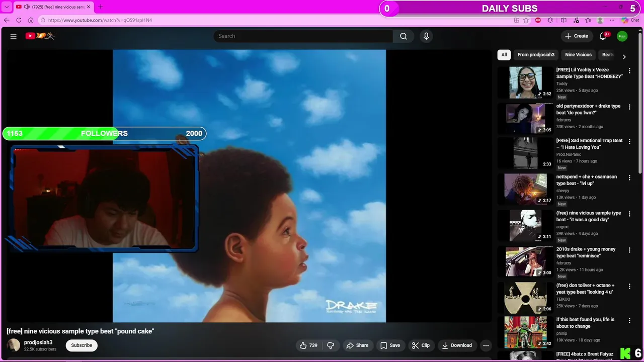Open options for "lvl up" video
Viewport: 644px width, 362px height.
pyautogui.click(x=629, y=178)
